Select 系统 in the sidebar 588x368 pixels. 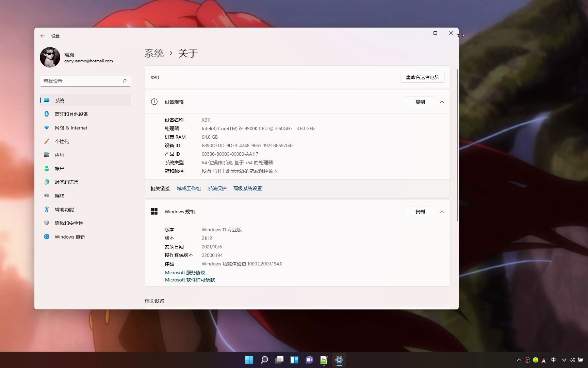[x=85, y=101]
